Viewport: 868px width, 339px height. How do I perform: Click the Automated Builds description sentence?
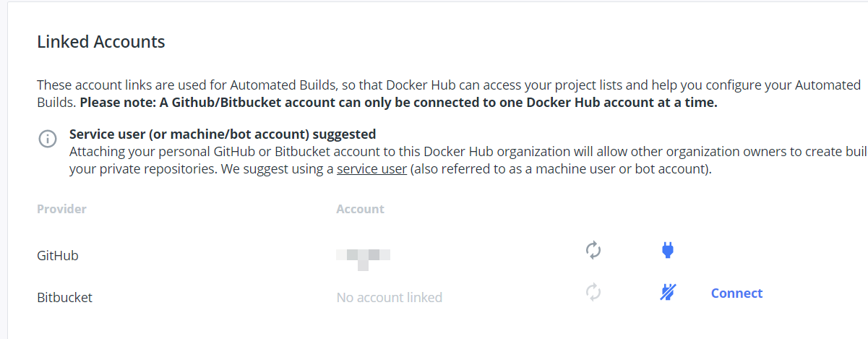(x=449, y=93)
